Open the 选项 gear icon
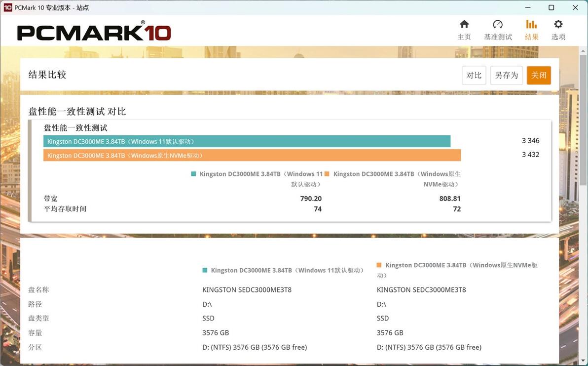 [558, 24]
